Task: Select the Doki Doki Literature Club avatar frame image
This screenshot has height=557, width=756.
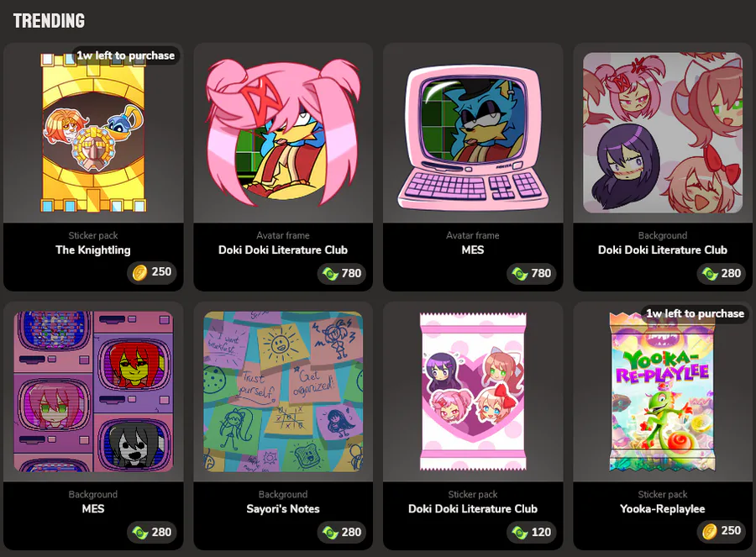Action: 283,133
